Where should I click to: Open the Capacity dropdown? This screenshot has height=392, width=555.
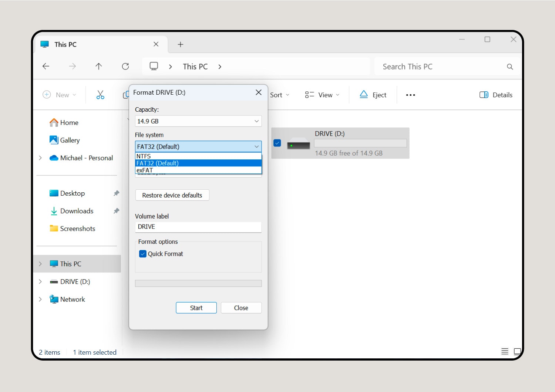(198, 121)
